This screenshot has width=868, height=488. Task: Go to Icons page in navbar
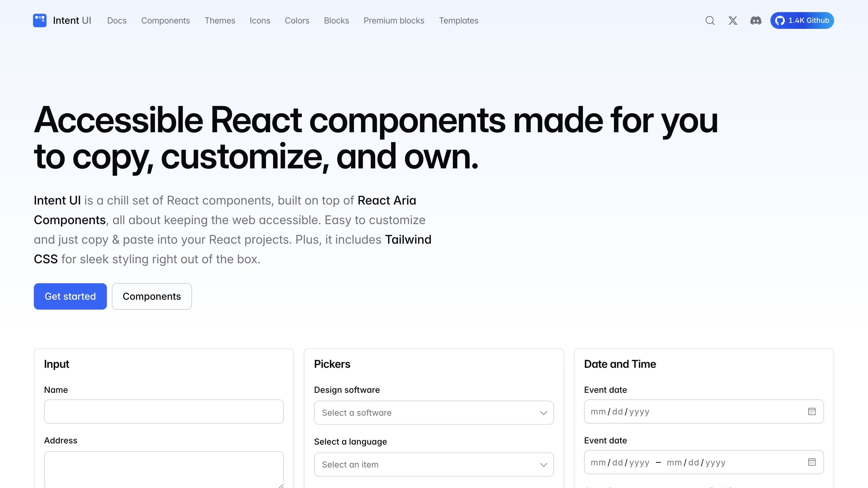pyautogui.click(x=259, y=20)
